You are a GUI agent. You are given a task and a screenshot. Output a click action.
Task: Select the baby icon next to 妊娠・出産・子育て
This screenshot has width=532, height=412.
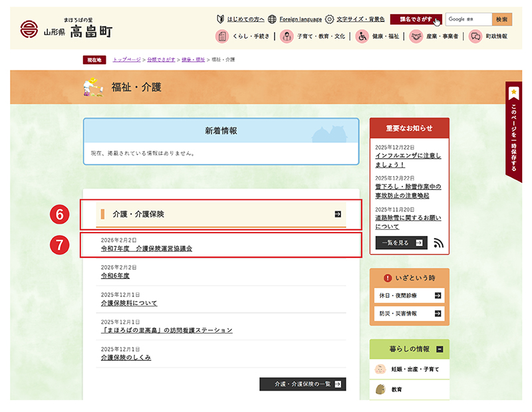380,369
